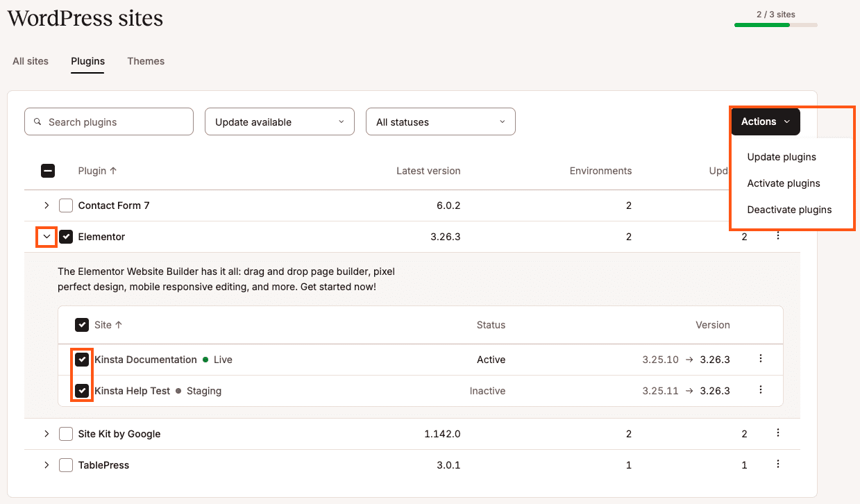860x504 pixels.
Task: Click version 6.0.2 for Contact Form 7
Action: click(448, 205)
